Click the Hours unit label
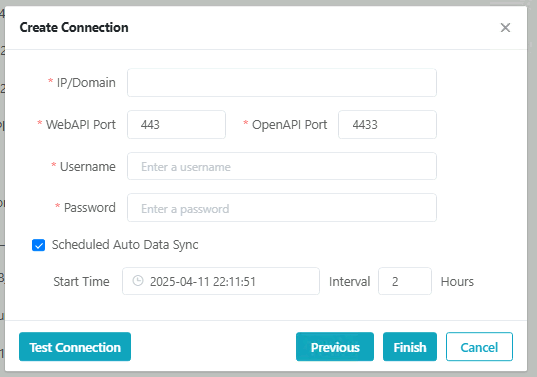 click(x=457, y=281)
